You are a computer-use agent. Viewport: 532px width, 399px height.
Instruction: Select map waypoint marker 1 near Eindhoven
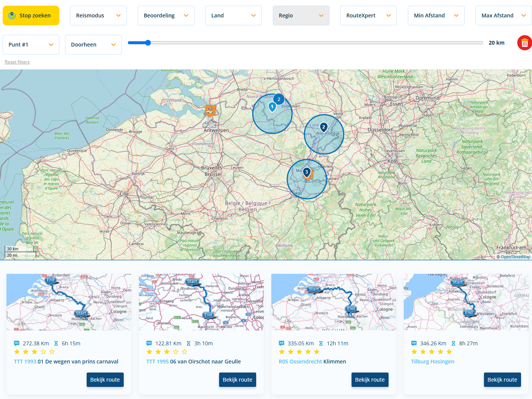click(272, 107)
